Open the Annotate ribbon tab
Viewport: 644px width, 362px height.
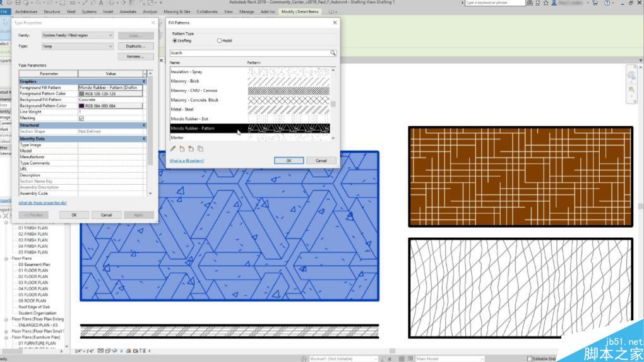(x=128, y=12)
